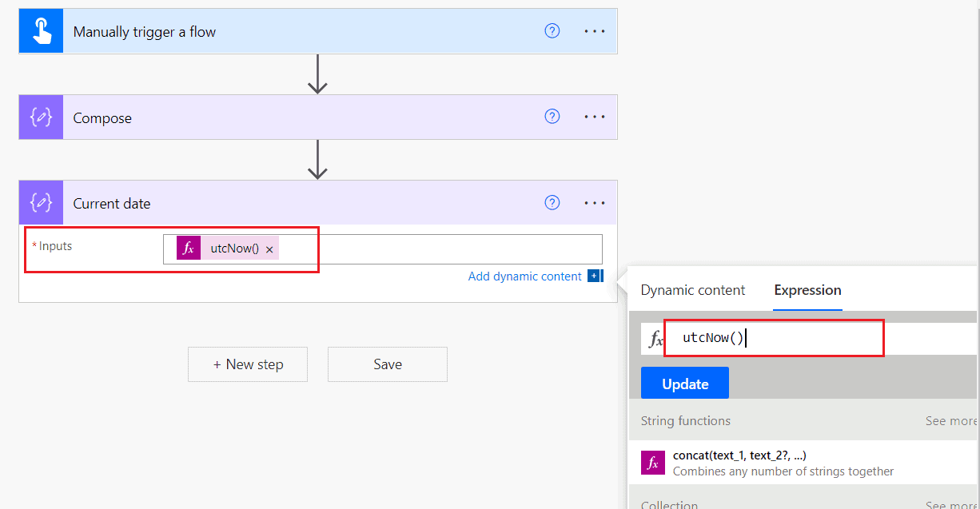Open help for Manually trigger a flow
This screenshot has height=509, width=980.
pos(552,30)
